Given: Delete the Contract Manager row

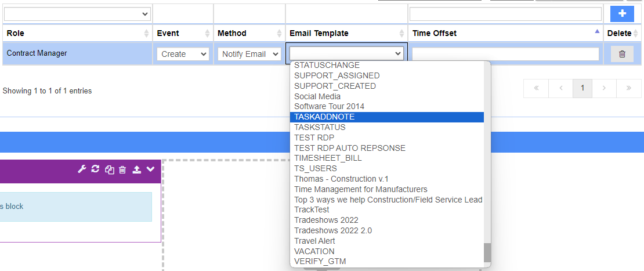Looking at the screenshot, I should point(622,54).
